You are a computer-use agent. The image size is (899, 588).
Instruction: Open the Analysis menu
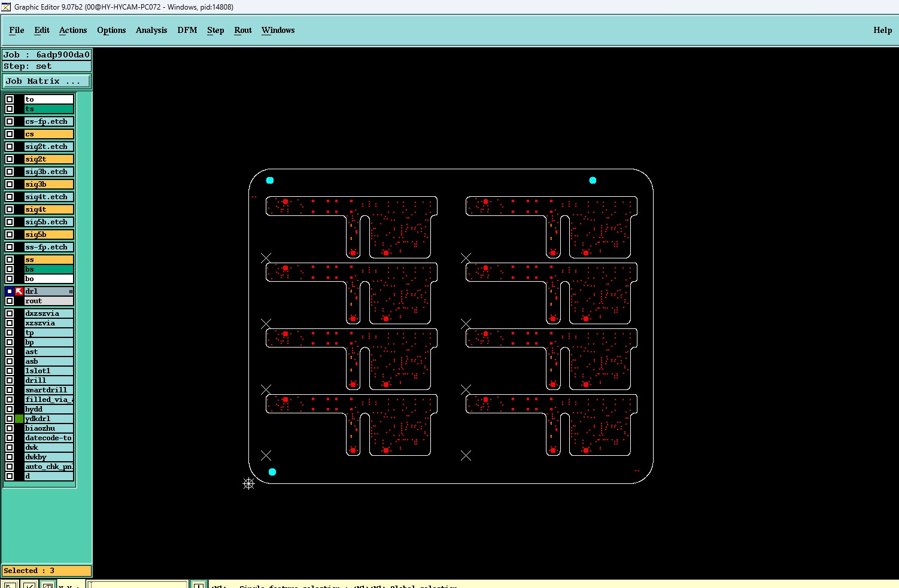(151, 30)
